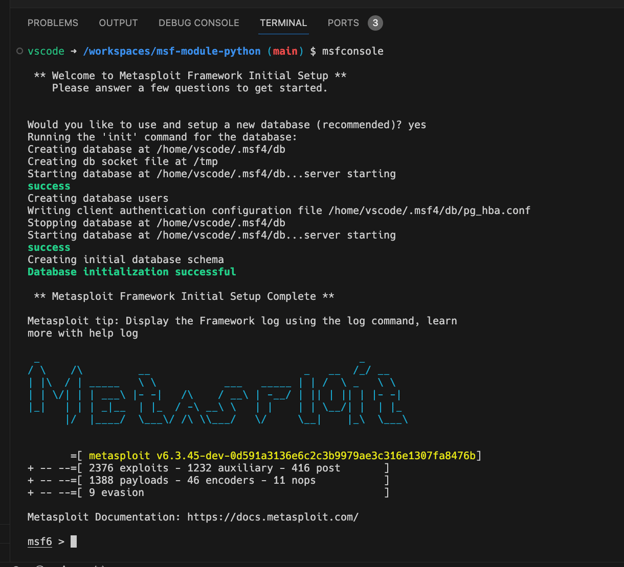Click the /tmp path in socket line
The height and width of the screenshot is (567, 624).
pos(205,162)
